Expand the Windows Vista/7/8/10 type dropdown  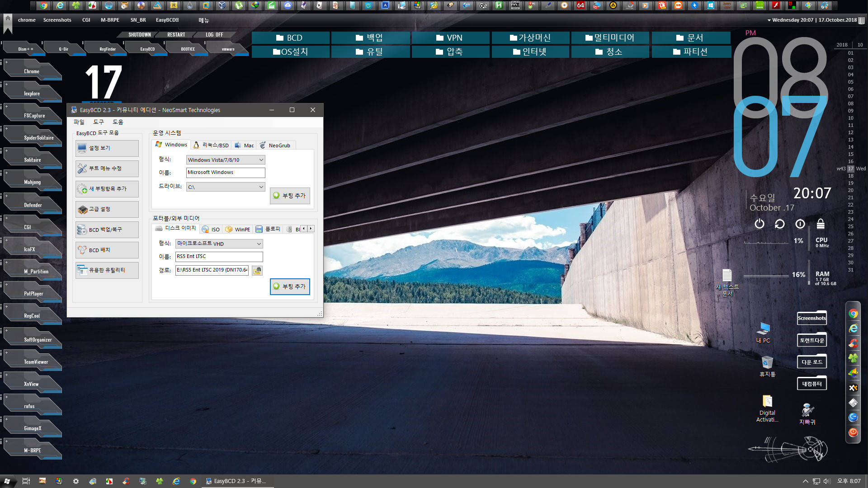[226, 160]
